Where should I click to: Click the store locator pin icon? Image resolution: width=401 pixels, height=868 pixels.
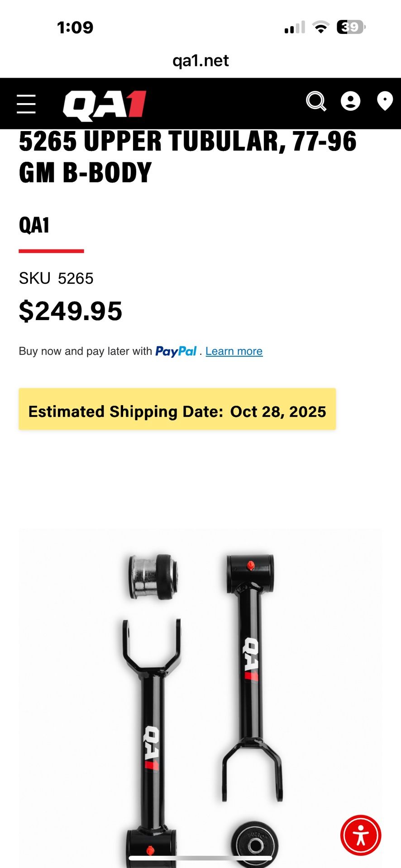coord(385,101)
